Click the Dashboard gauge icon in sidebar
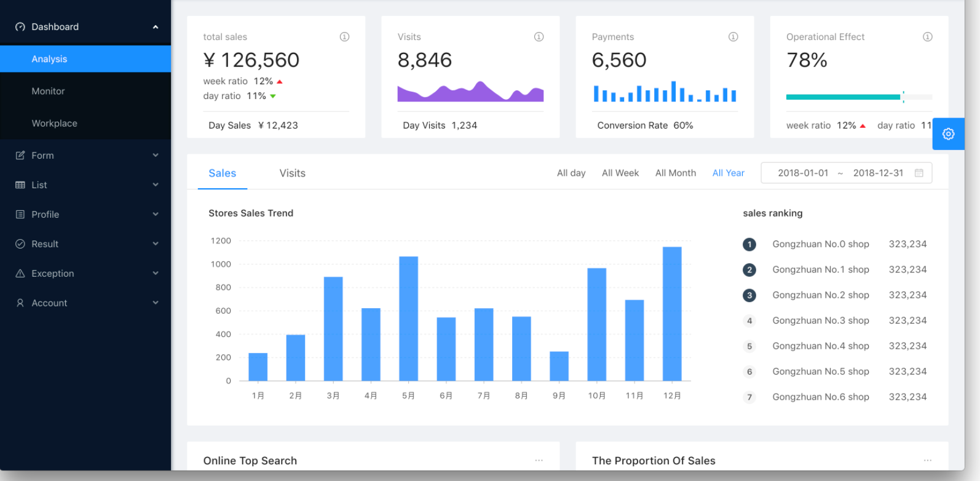The width and height of the screenshot is (980, 481). point(20,27)
